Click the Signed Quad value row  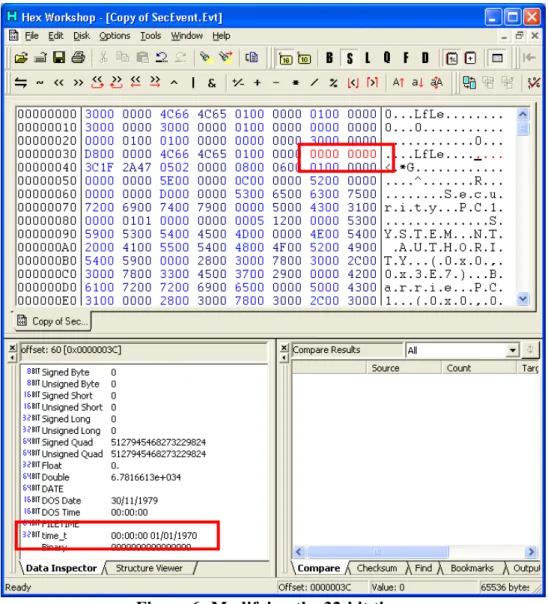[x=114, y=442]
